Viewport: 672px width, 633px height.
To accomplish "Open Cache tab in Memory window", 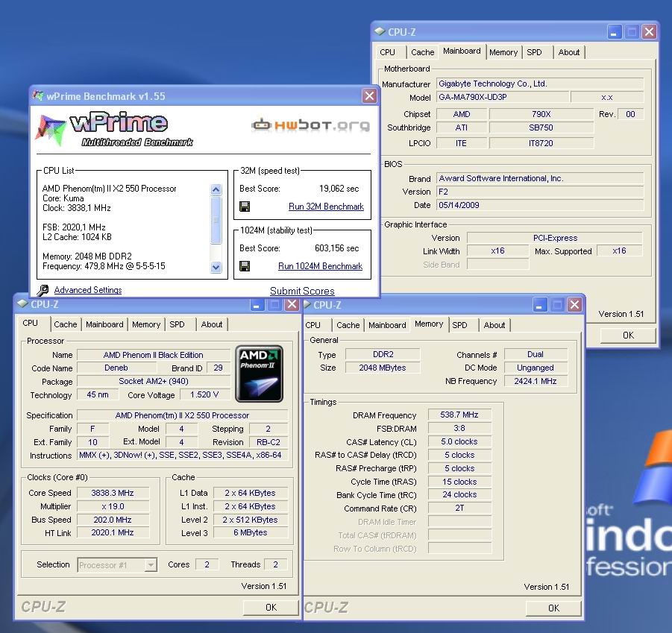I will (348, 325).
